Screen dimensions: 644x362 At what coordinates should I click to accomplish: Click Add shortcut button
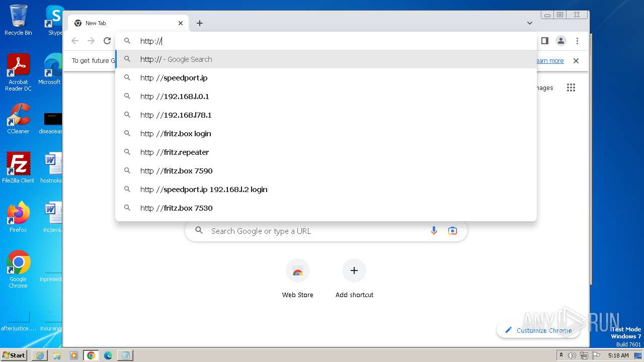(354, 279)
